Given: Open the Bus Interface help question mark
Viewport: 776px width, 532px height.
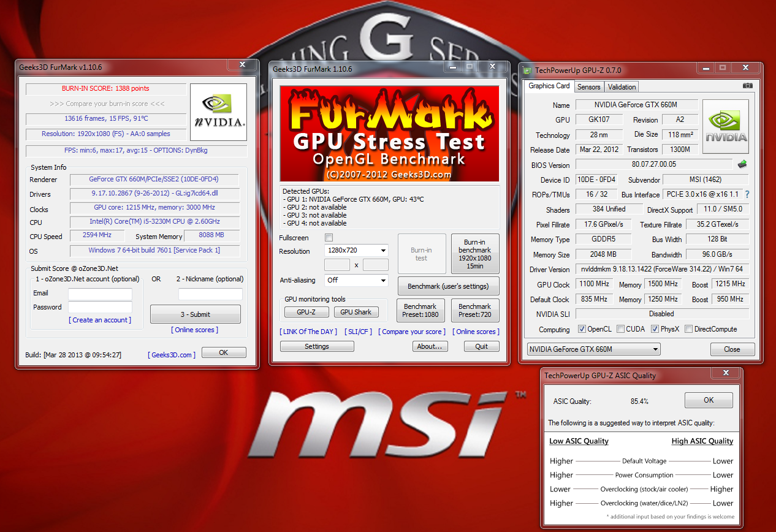Looking at the screenshot, I should (747, 194).
